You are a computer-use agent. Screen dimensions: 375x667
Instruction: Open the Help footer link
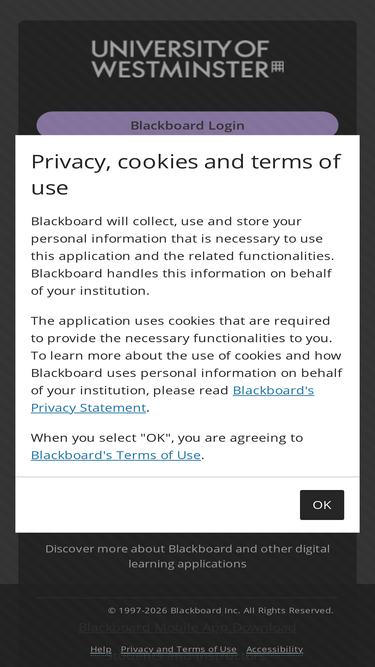coord(101,649)
